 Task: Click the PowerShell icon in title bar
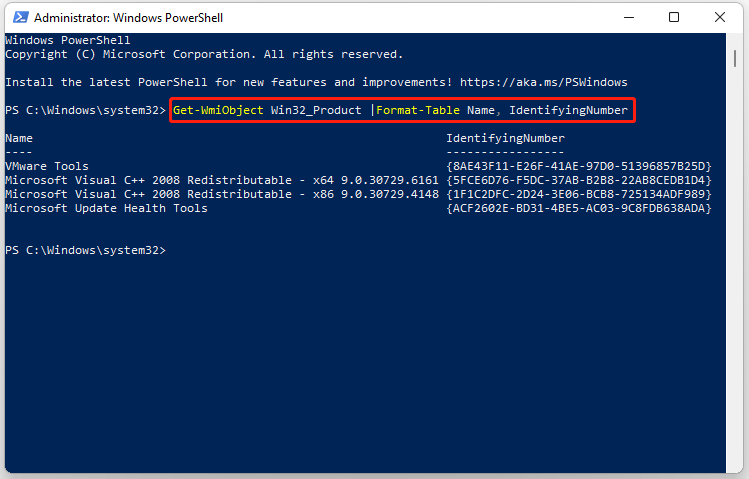(21, 18)
